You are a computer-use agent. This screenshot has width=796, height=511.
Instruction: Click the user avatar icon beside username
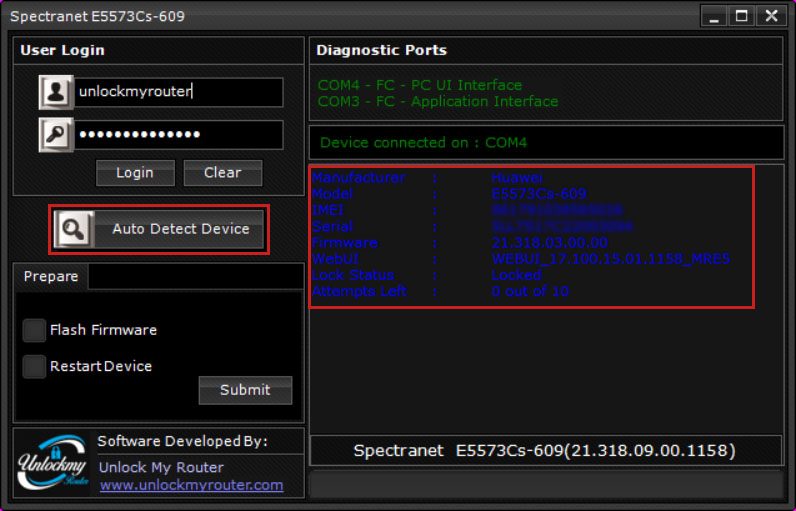click(x=56, y=92)
